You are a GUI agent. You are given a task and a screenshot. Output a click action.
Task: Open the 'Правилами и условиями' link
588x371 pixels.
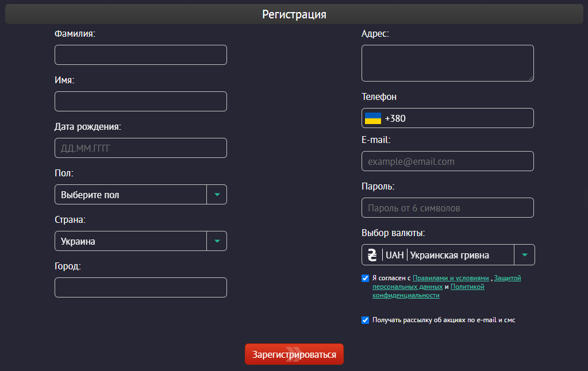[451, 278]
